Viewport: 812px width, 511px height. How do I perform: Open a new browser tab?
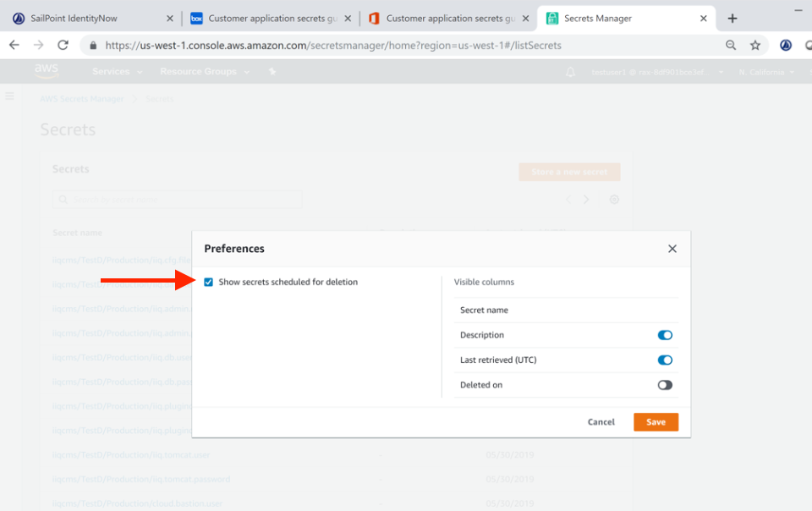click(732, 19)
